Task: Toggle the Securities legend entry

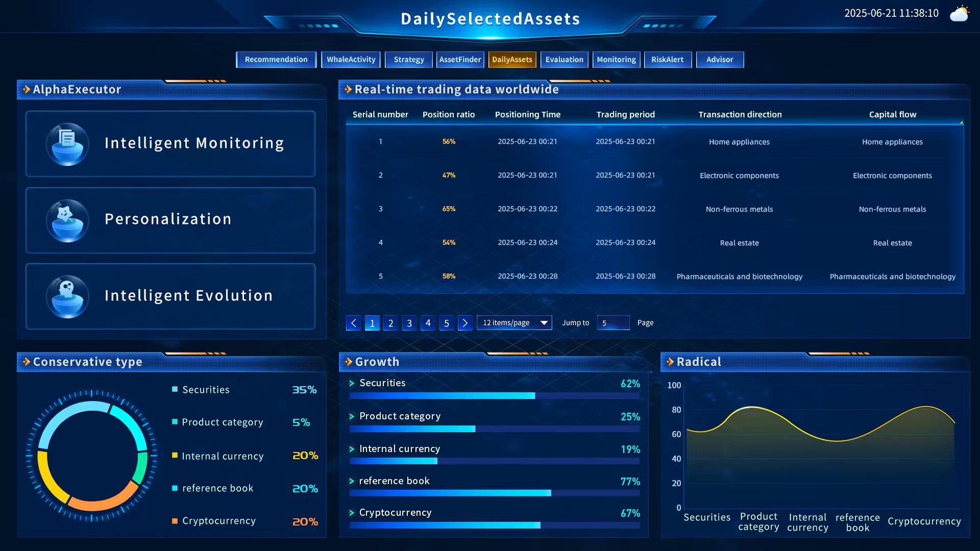Action: tap(205, 389)
